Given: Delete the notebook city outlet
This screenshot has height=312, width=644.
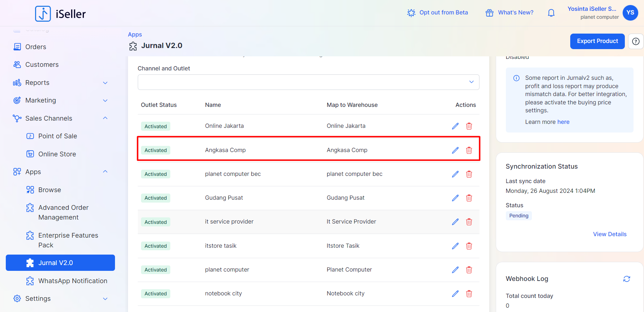Looking at the screenshot, I should (469, 294).
